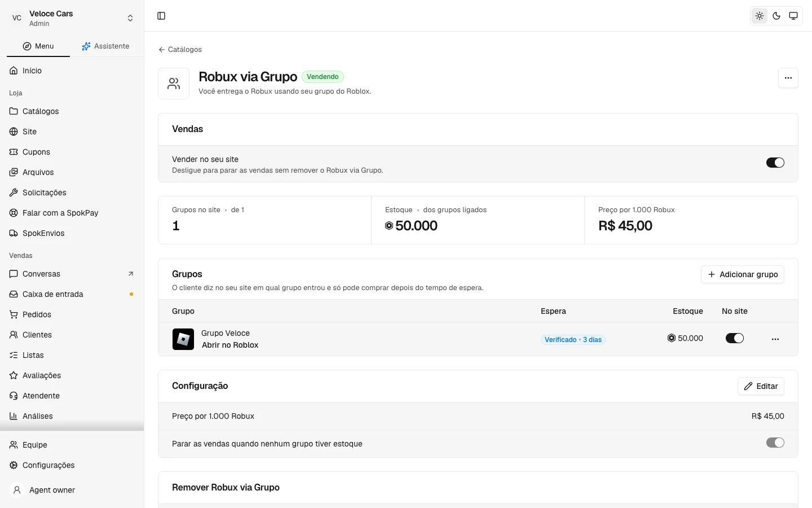Viewport: 812px width, 508px height.
Task: Open Solicitações in the sidebar
Action: tap(72, 192)
